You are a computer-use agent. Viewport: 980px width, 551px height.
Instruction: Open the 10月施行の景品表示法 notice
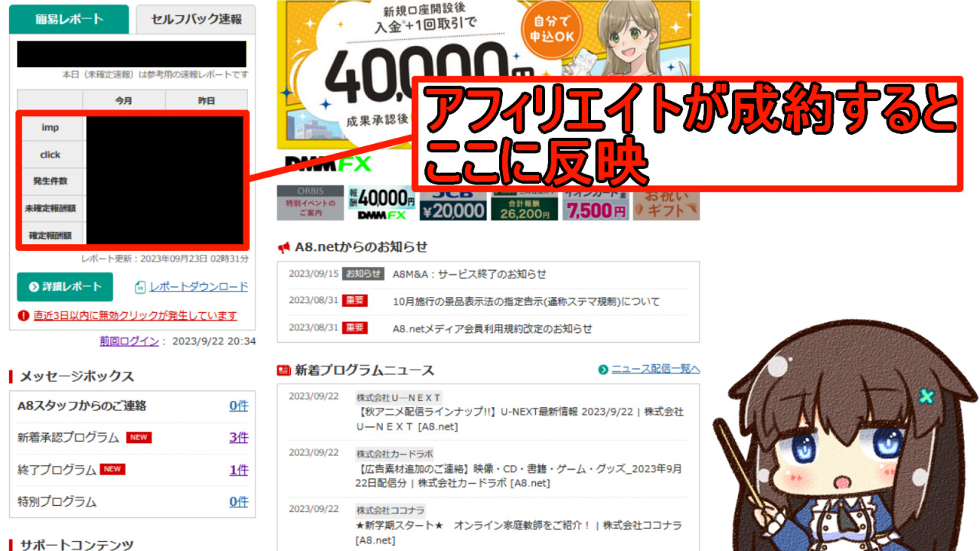click(526, 302)
